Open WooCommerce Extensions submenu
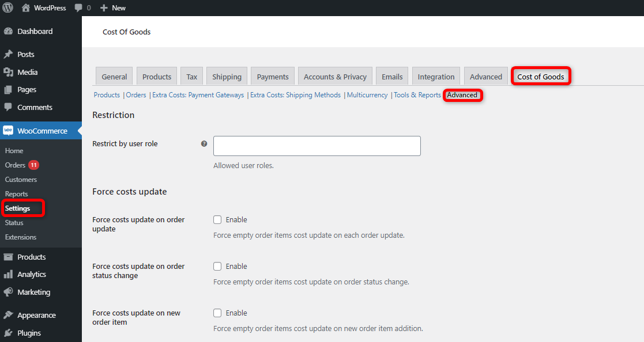The height and width of the screenshot is (342, 644). pyautogui.click(x=21, y=237)
